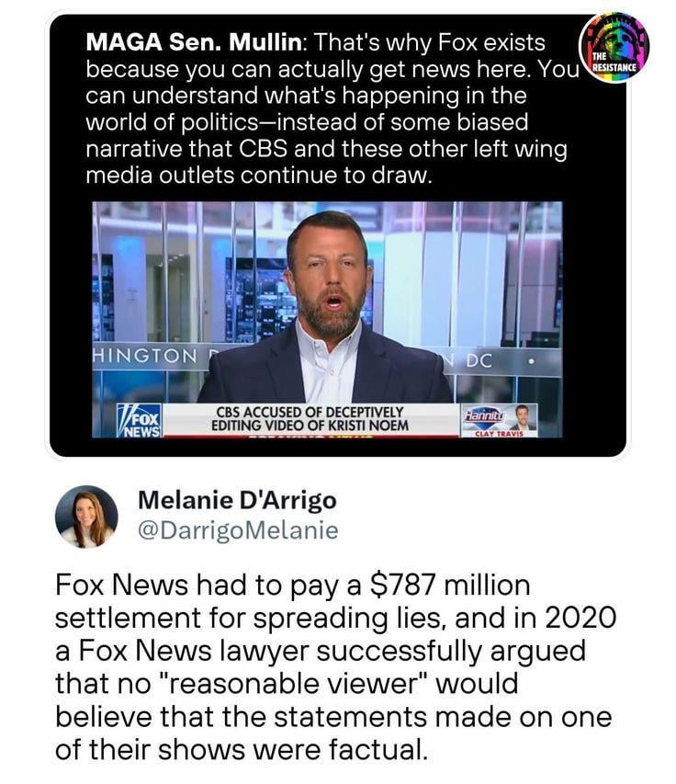The height and width of the screenshot is (784, 676).
Task: Click The Resistance rainbow logo badge
Action: click(x=614, y=47)
